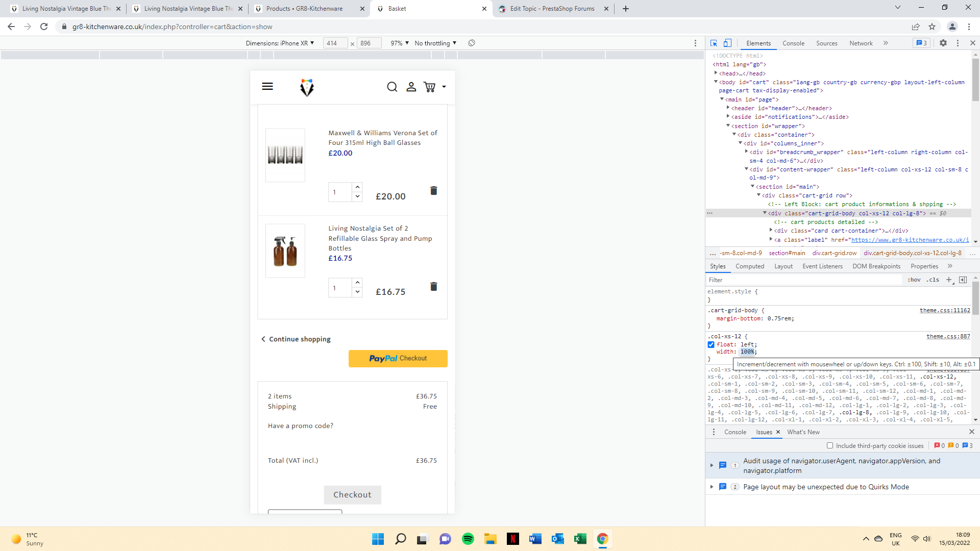Toggle the device toolbar icon in DevTools
This screenshot has width=980, height=551.
pos(727,43)
